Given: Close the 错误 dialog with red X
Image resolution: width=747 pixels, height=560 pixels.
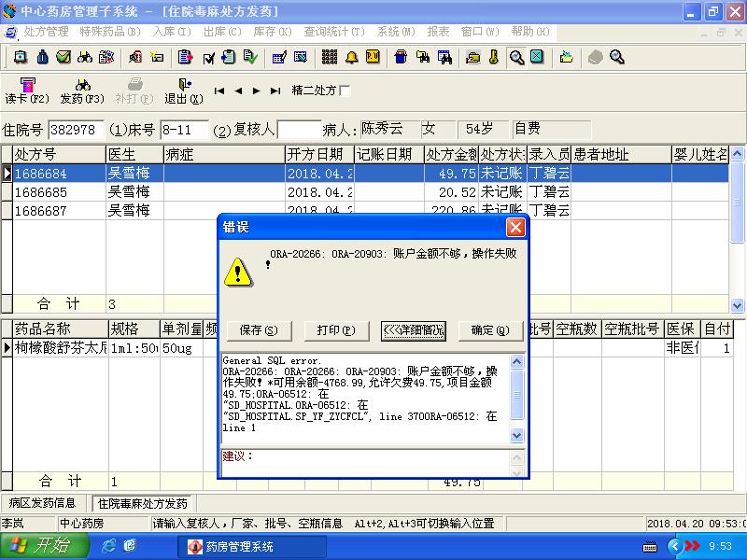Looking at the screenshot, I should pyautogui.click(x=515, y=227).
